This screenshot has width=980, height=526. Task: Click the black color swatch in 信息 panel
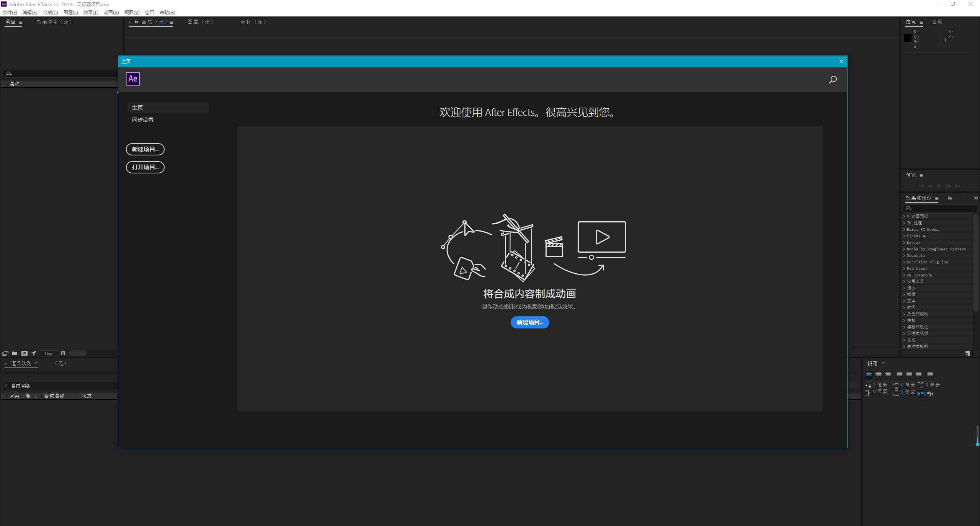907,38
